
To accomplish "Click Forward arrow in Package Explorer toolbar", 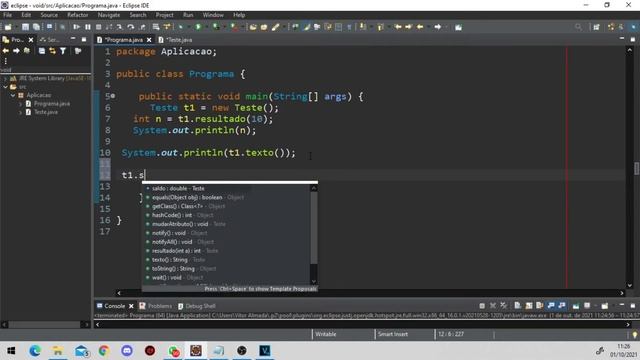I will coord(16,51).
